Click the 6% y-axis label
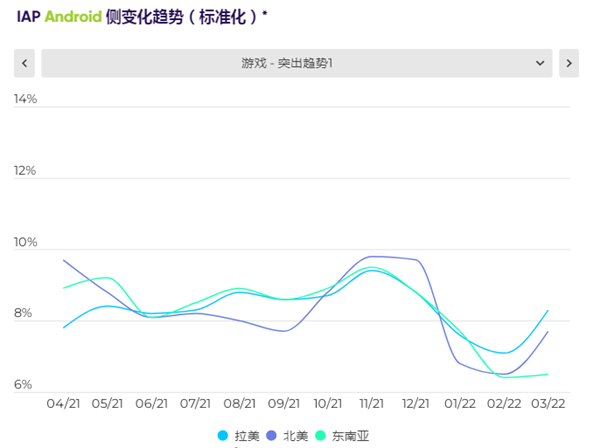Screen dimensions: 600x448 (23, 385)
